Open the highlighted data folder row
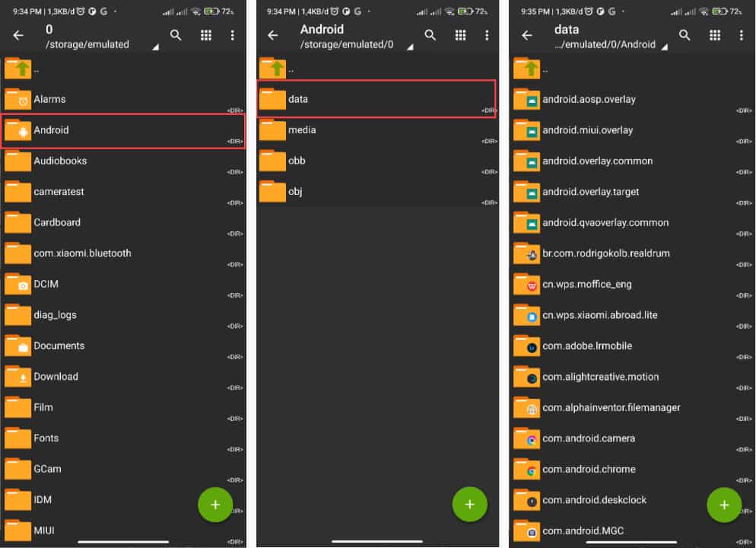This screenshot has width=756, height=548. (x=376, y=100)
